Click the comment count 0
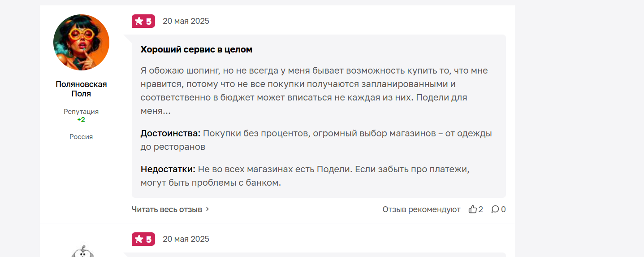 (x=503, y=209)
